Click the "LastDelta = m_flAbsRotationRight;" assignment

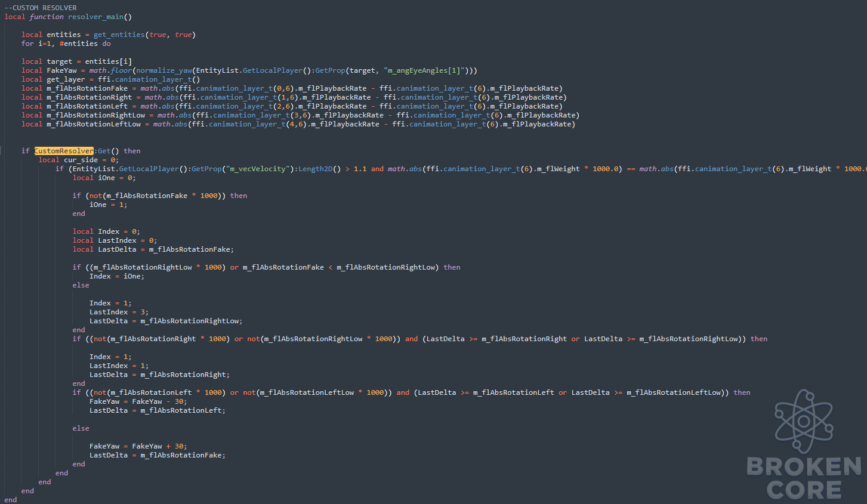pos(159,375)
